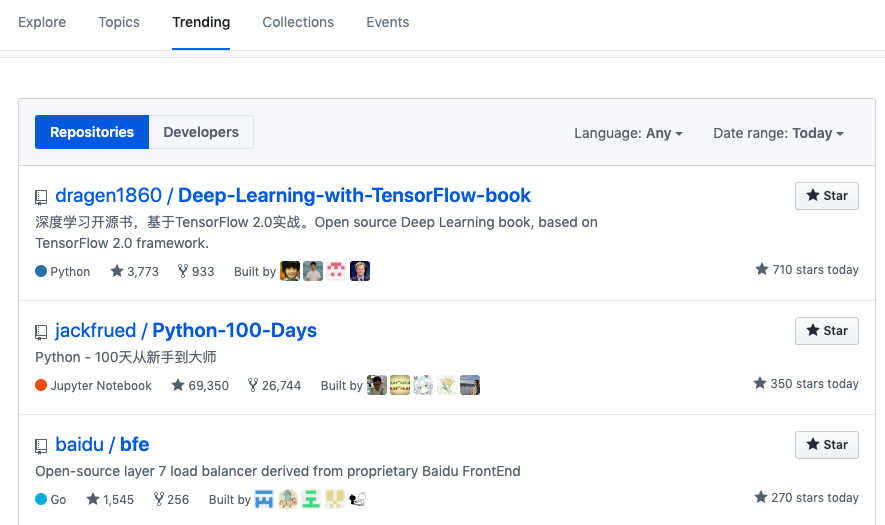View 69,350 stargazers of Python-100-Days
Image resolution: width=885 pixels, height=525 pixels.
[x=200, y=386]
